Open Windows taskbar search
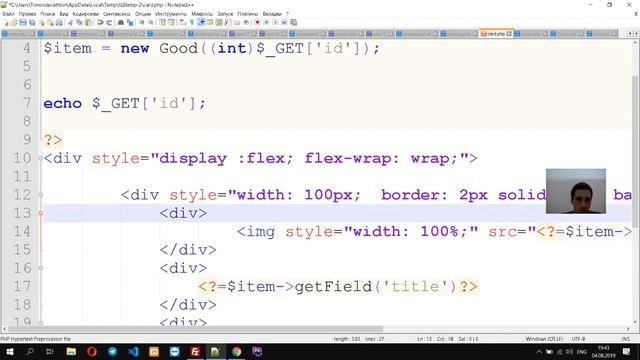This screenshot has height=360, width=640. (30, 351)
